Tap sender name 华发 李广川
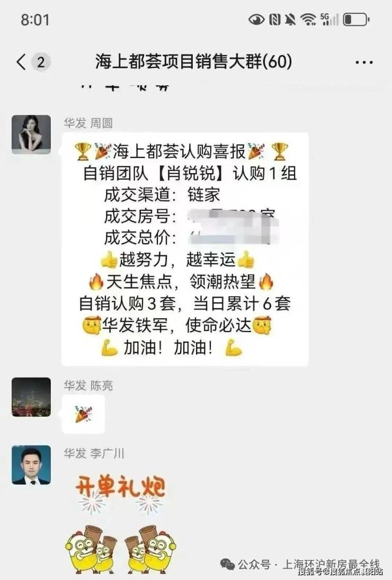This screenshot has height=580, width=392. click(94, 453)
